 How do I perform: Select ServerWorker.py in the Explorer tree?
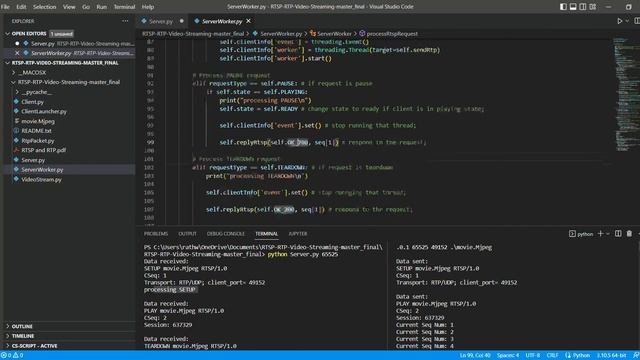click(x=42, y=169)
